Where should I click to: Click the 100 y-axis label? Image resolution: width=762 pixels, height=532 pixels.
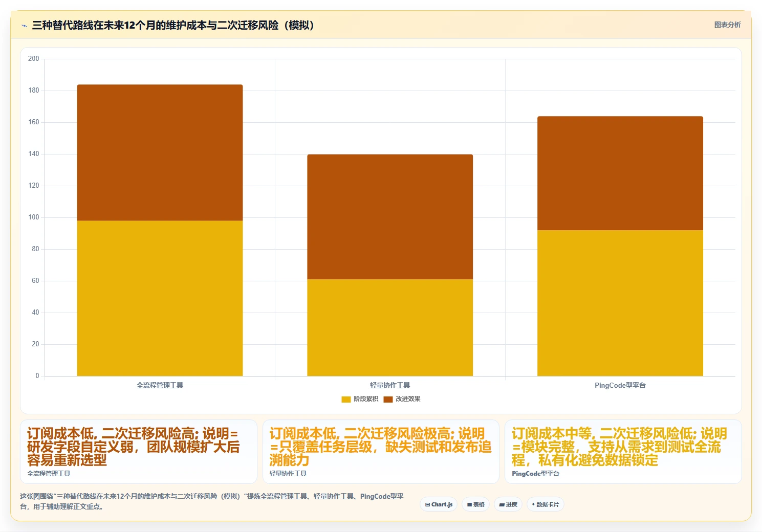(x=34, y=217)
